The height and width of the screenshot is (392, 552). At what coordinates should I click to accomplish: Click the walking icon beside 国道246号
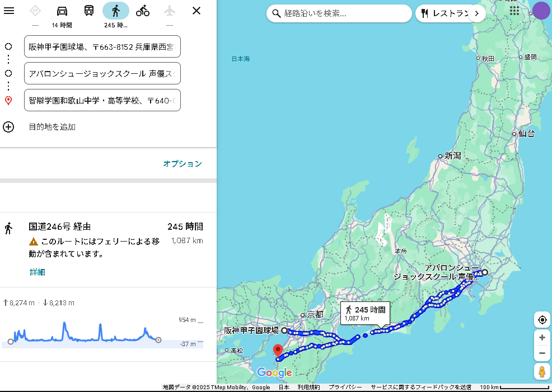point(8,228)
